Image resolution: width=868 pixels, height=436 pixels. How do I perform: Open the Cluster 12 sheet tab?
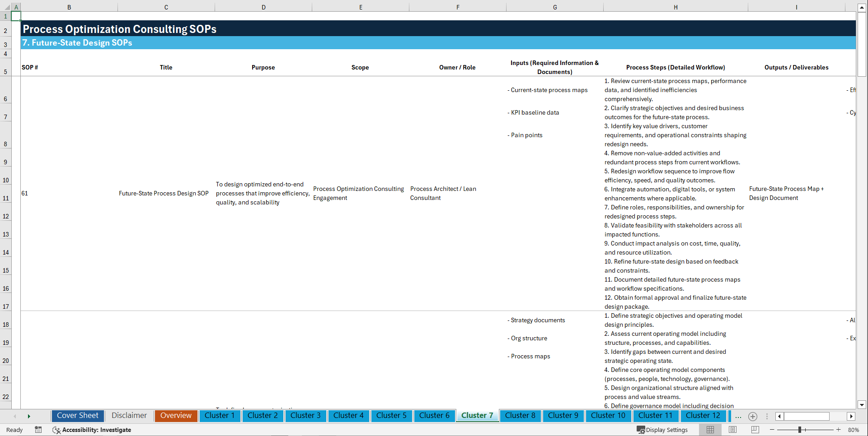[703, 416]
